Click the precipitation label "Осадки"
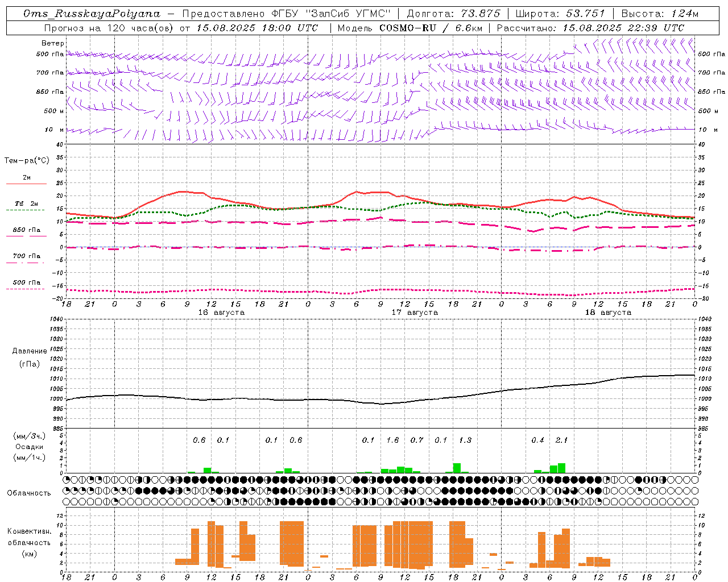This screenshot has height=582, width=728. 30,447
